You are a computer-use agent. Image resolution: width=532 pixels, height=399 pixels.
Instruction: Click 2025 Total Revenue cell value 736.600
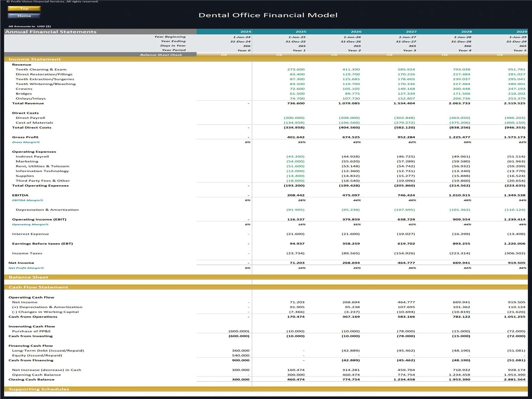click(x=296, y=103)
